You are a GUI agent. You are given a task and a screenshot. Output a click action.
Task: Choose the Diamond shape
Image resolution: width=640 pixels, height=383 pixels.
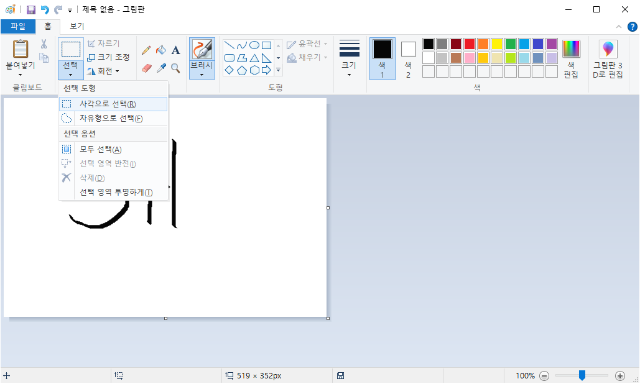tap(229, 70)
